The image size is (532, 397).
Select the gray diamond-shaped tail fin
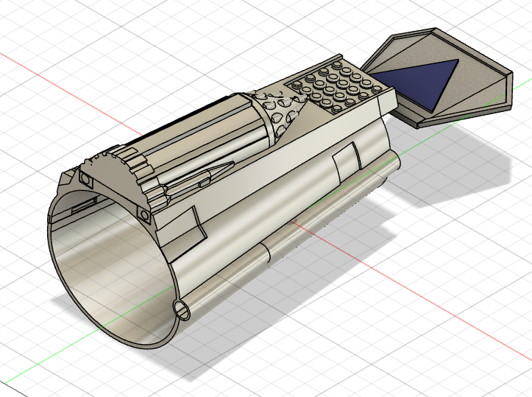[438, 77]
